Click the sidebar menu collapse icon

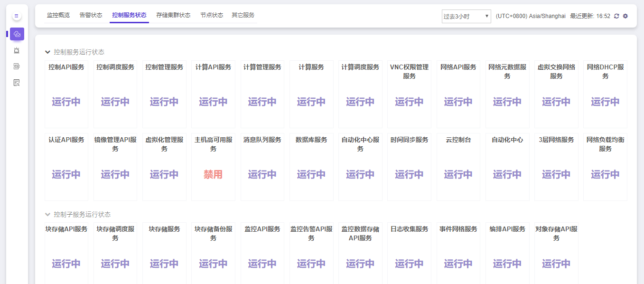tap(17, 16)
